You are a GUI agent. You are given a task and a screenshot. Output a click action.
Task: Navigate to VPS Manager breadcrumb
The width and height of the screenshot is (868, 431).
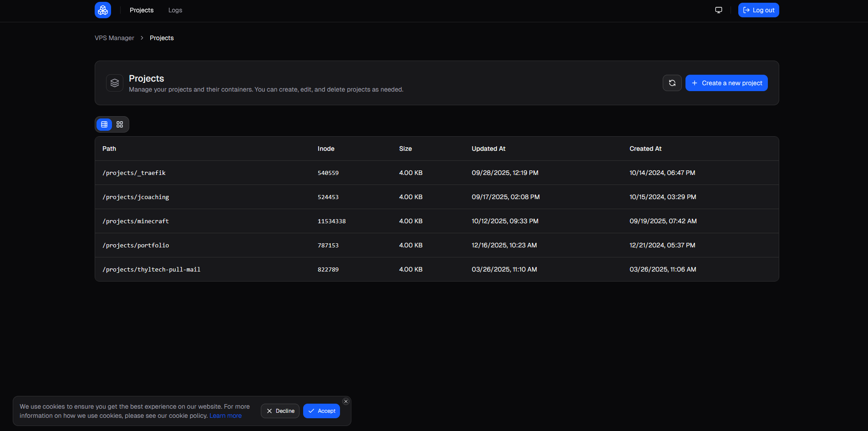point(114,38)
